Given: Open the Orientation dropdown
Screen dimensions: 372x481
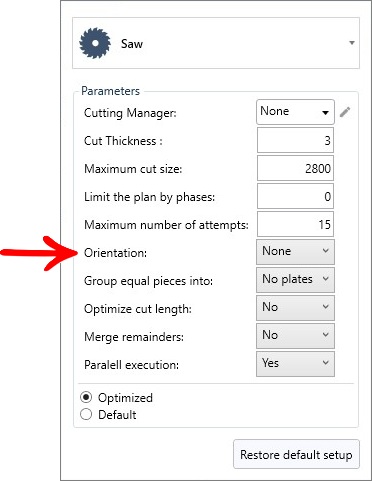Looking at the screenshot, I should (295, 252).
